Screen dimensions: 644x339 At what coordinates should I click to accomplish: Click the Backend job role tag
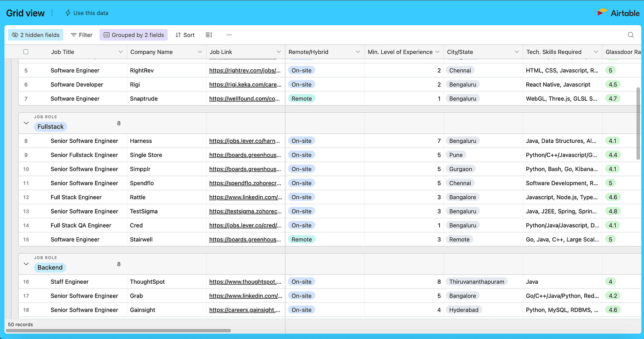(x=50, y=267)
